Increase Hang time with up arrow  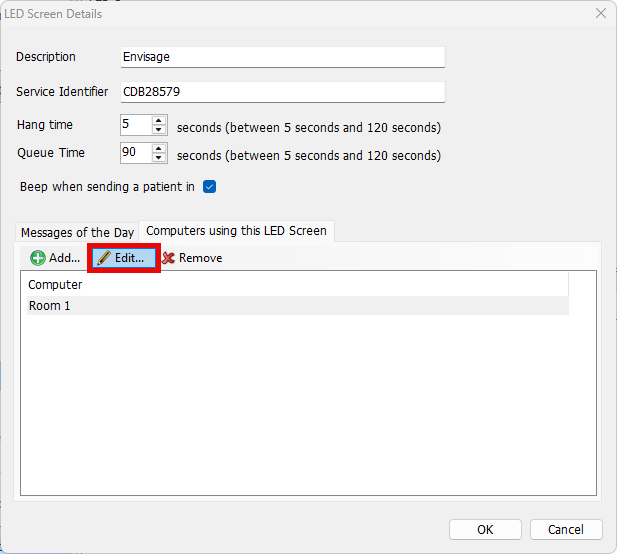click(x=159, y=121)
